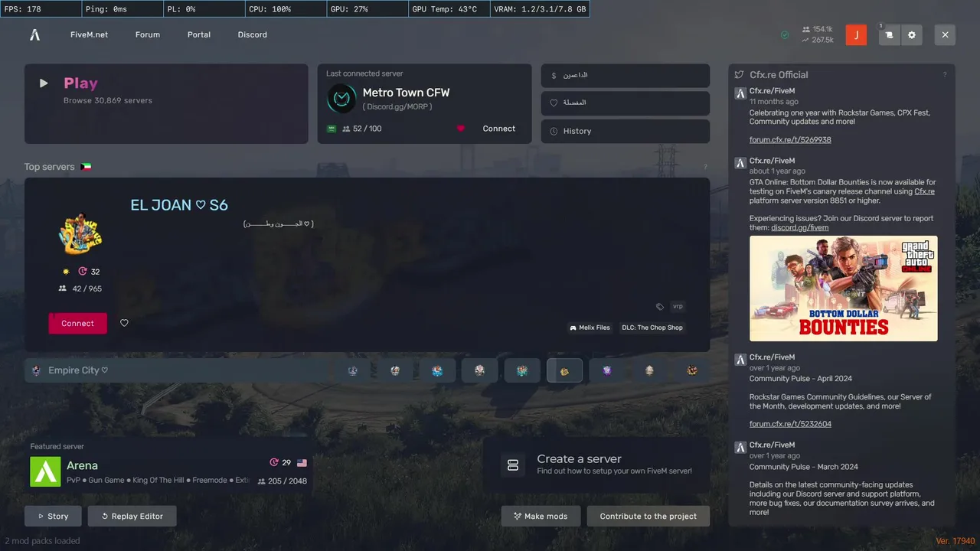Toggle the red heart favorite on Metro Town CFW
This screenshot has width=980, height=551.
(x=461, y=129)
